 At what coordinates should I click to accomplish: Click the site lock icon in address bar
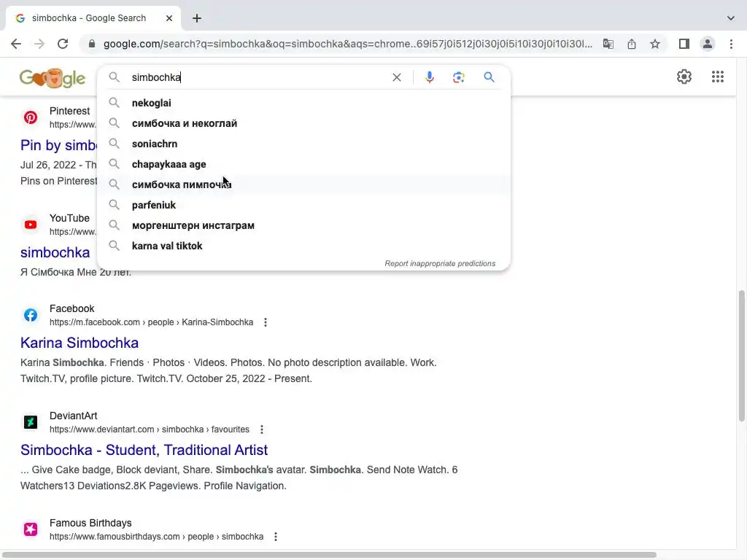click(92, 44)
